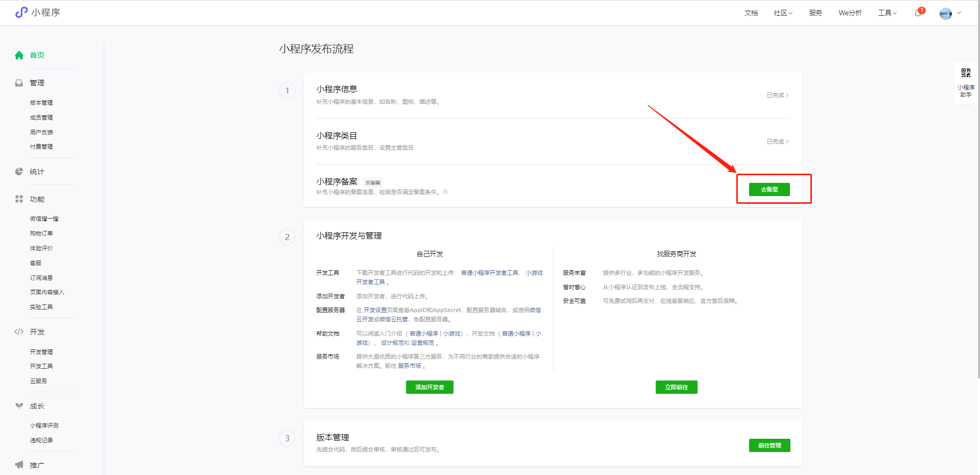Expand the 工具 dropdown menu

(x=888, y=13)
